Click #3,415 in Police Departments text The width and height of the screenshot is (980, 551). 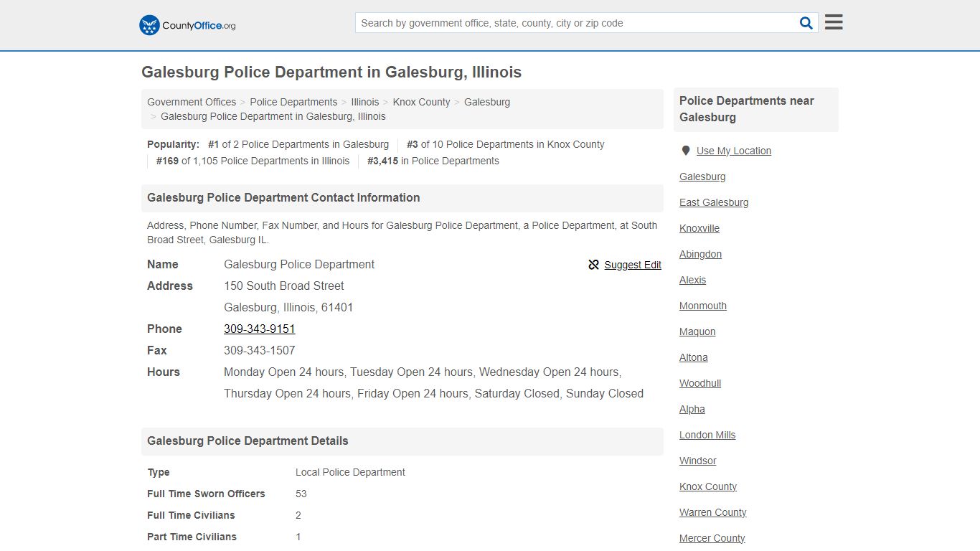(433, 161)
